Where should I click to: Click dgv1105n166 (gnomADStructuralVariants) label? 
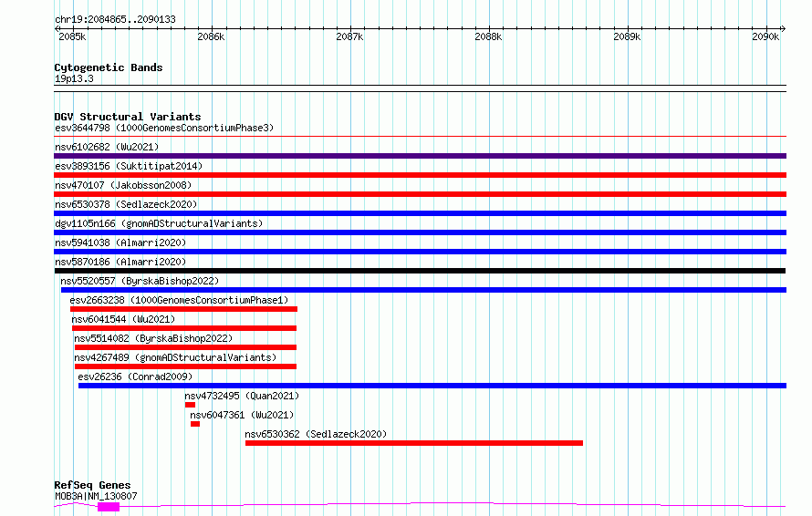tap(159, 223)
